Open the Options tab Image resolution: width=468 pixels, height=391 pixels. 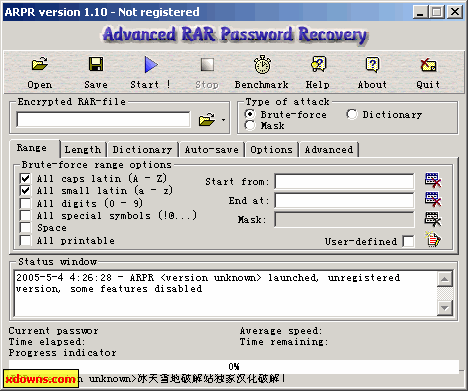[271, 150]
